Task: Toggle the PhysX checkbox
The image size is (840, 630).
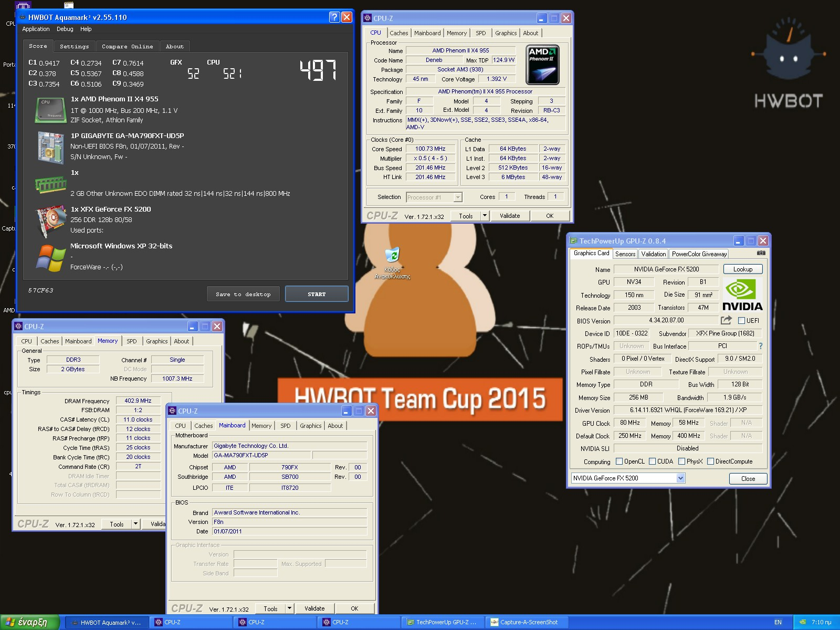Action: pyautogui.click(x=681, y=461)
